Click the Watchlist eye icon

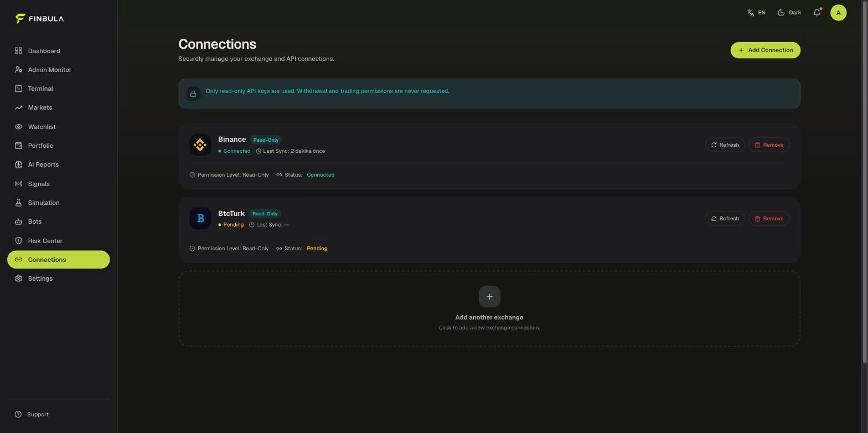point(18,127)
